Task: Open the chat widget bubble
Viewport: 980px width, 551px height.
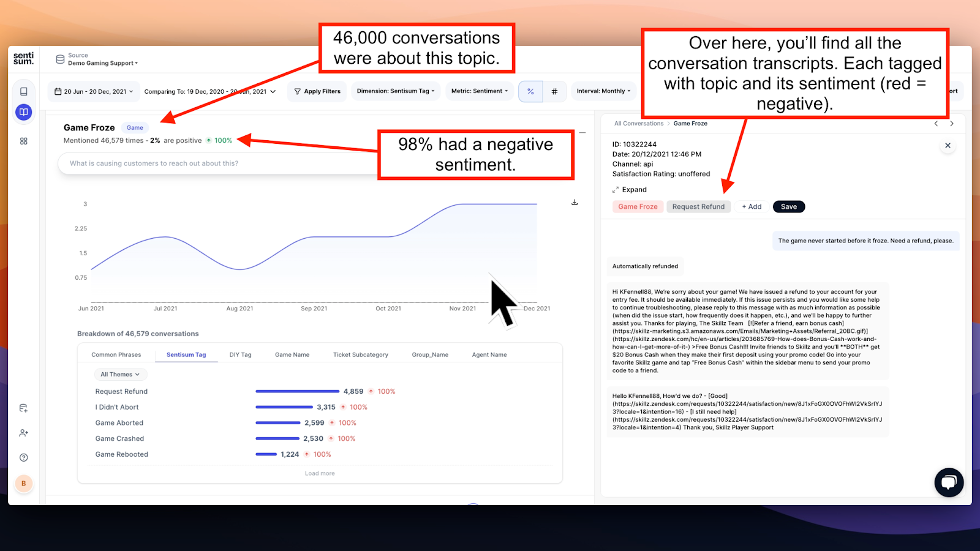Action: click(949, 482)
